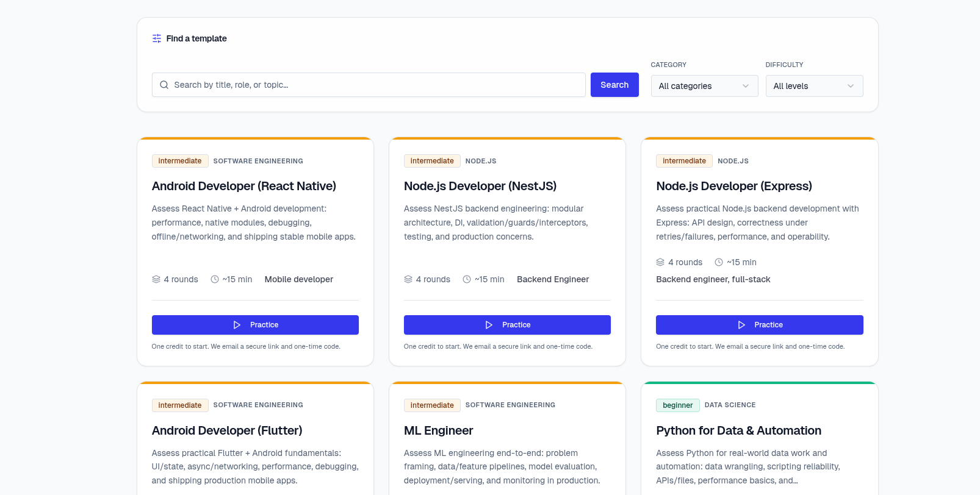
Task: Click SOFTWARE ENGINEERING label on React Native card
Action: tap(258, 161)
